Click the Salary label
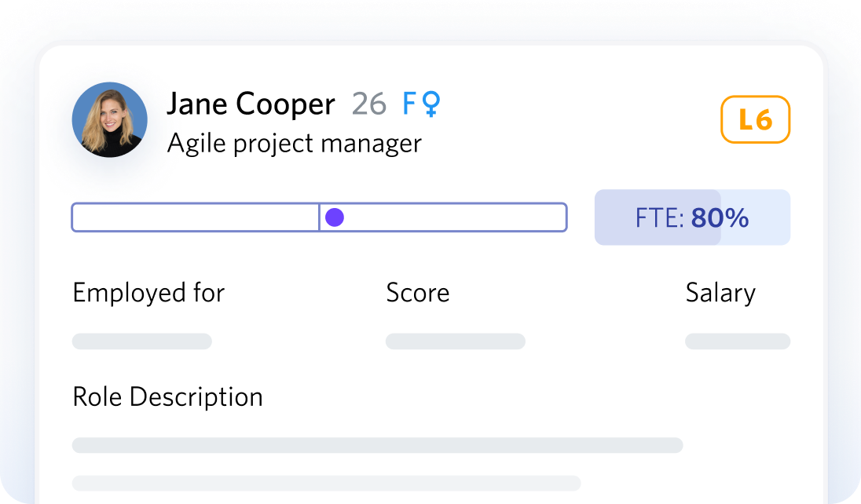The width and height of the screenshot is (861, 504). [x=720, y=293]
